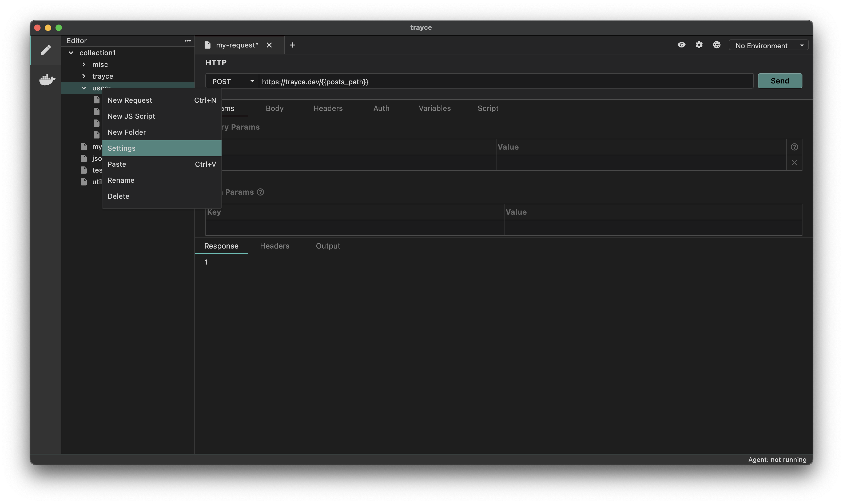Open the No Environment dropdown

tap(768, 46)
